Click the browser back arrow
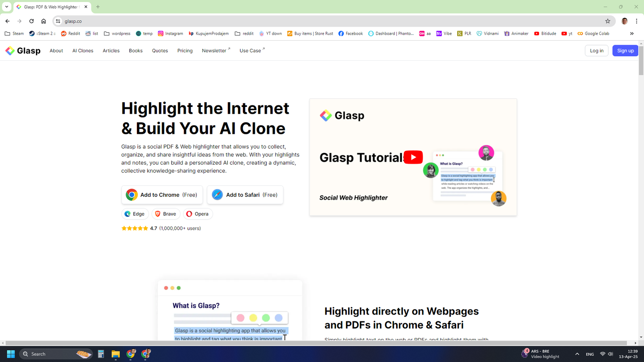The height and width of the screenshot is (362, 644). pos(7,21)
